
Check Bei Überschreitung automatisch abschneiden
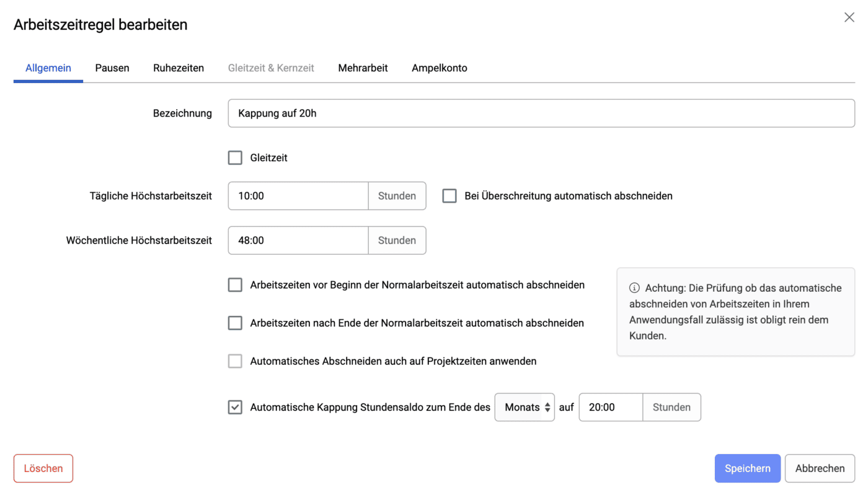[449, 196]
